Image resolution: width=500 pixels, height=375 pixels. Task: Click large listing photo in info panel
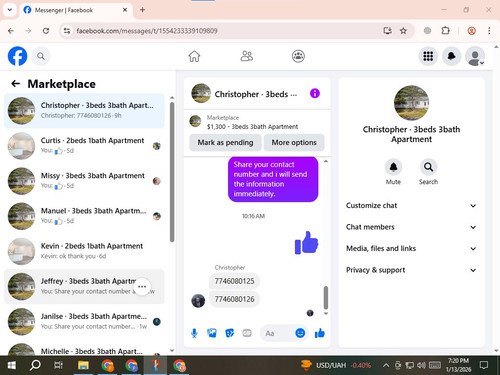[x=411, y=103]
